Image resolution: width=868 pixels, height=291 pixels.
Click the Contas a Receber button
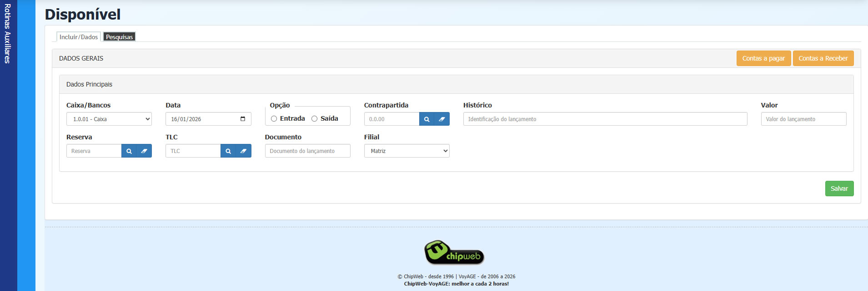[x=823, y=58]
